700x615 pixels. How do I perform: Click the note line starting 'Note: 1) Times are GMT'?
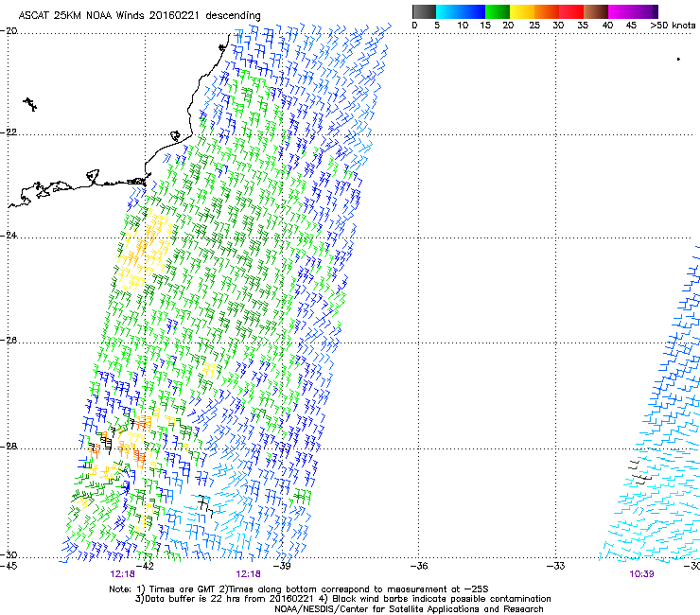(299, 589)
